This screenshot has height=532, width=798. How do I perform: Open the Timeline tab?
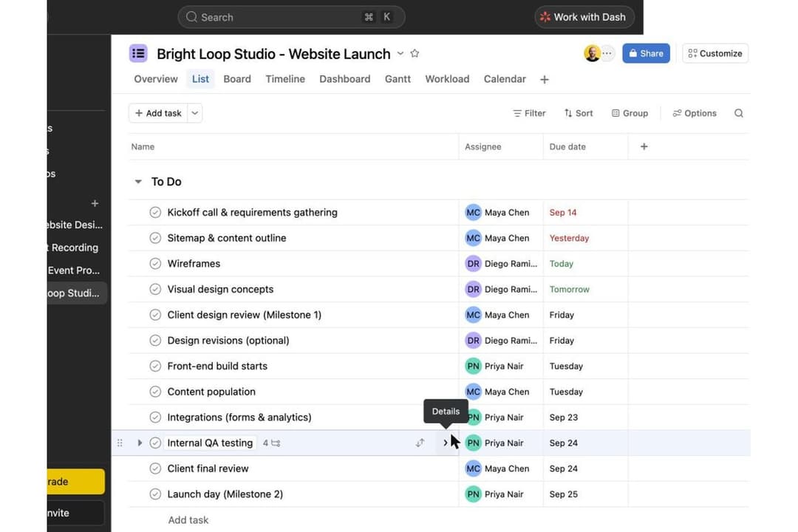(x=285, y=79)
